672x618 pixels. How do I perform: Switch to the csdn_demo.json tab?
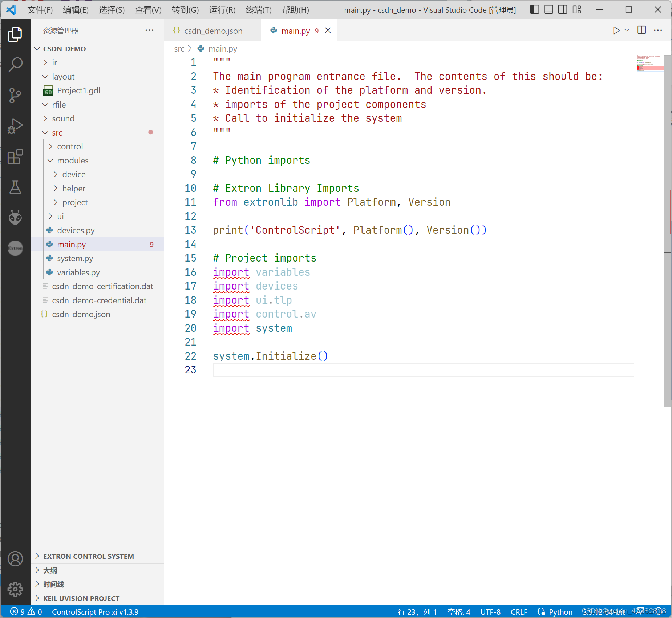pyautogui.click(x=213, y=31)
